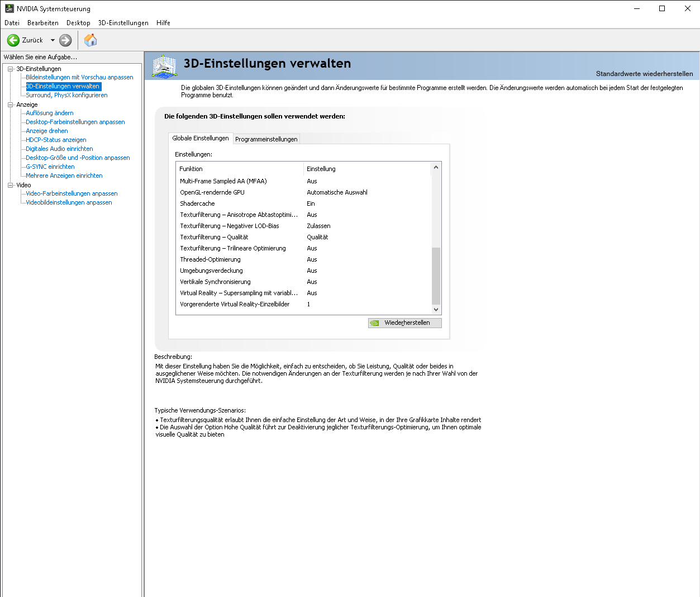700x597 pixels.
Task: Select Texturfilterung – Anisotrope Abtastoptimierung row
Action: [304, 215]
